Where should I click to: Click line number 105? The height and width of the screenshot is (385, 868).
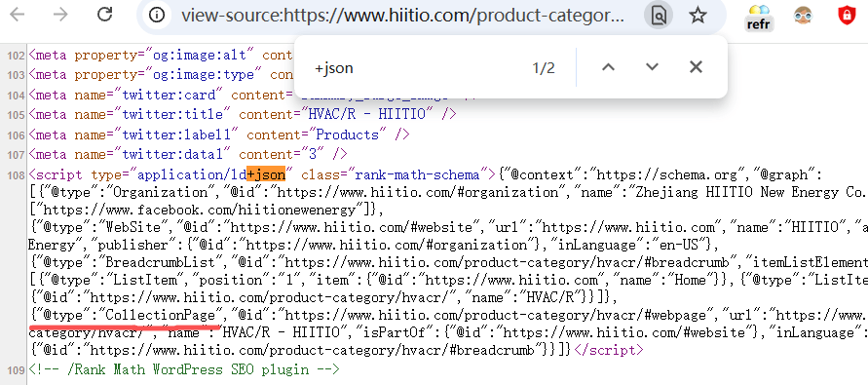[16, 115]
